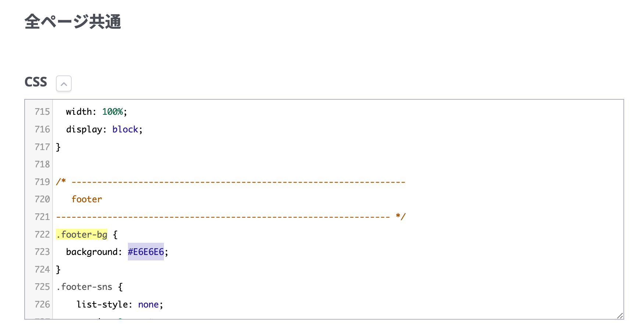Click line number 717 in gutter
The height and width of the screenshot is (334, 644).
(42, 147)
